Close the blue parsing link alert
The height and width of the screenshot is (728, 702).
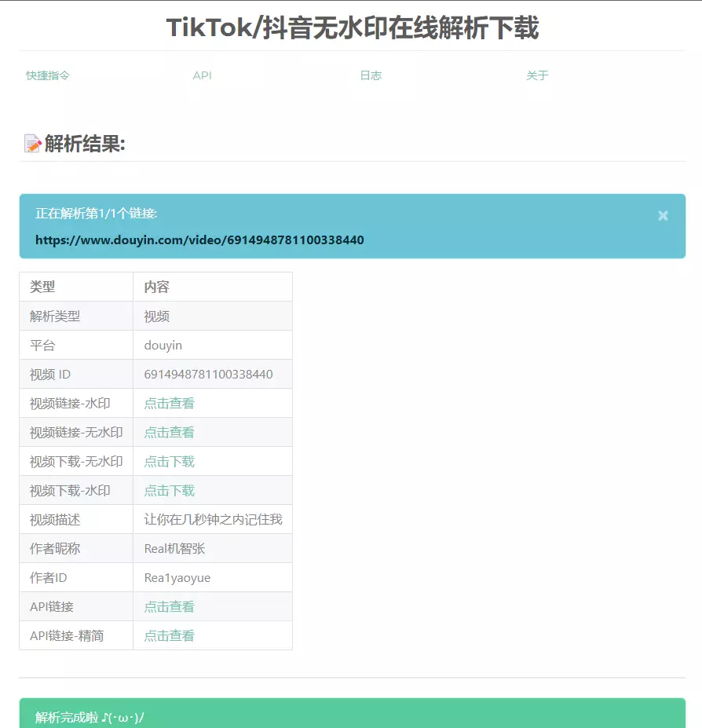pyautogui.click(x=663, y=215)
